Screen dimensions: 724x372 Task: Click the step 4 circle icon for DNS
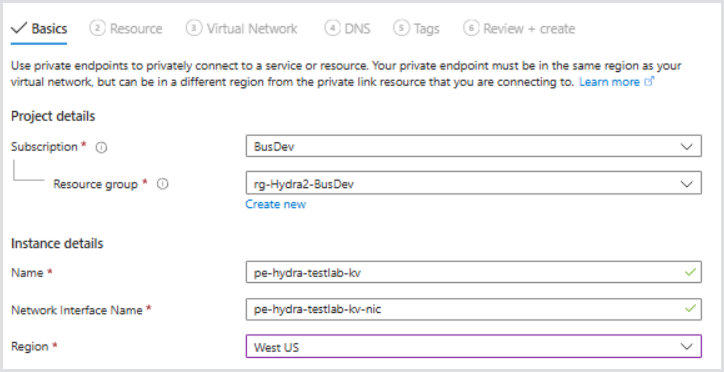(x=332, y=28)
